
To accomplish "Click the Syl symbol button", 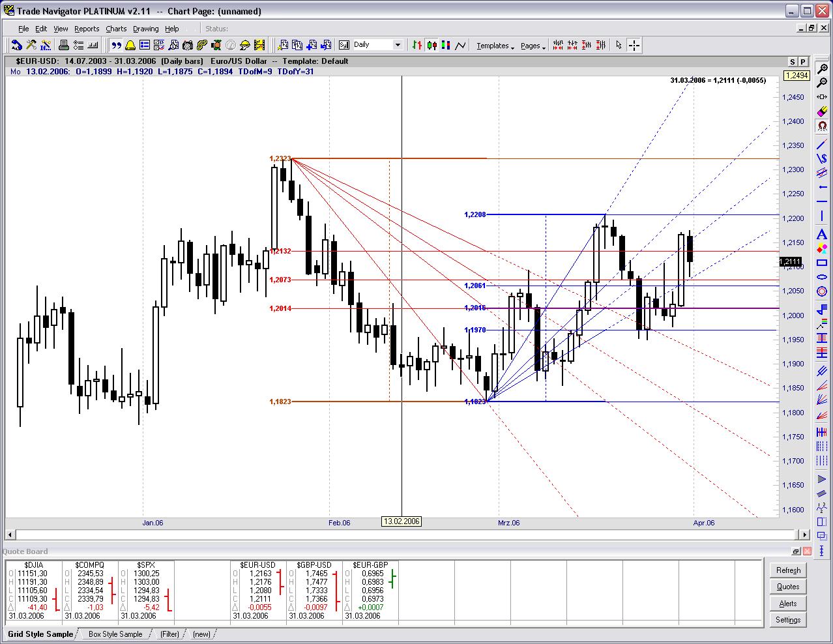I will click(343, 45).
